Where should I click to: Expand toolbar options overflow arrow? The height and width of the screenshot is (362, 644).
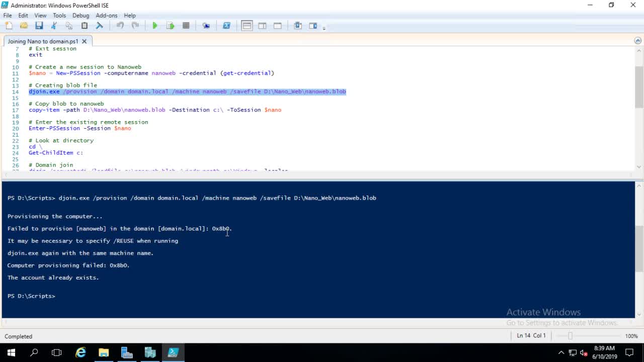[x=324, y=28]
